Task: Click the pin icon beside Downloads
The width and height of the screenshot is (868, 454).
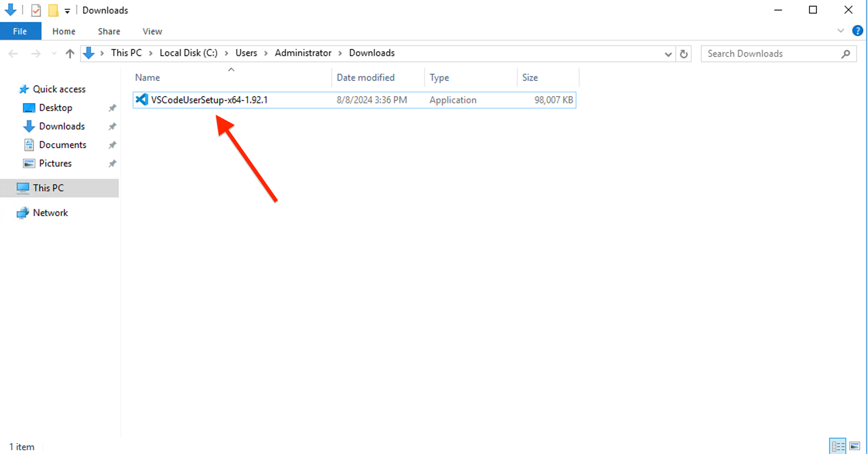Action: click(112, 126)
